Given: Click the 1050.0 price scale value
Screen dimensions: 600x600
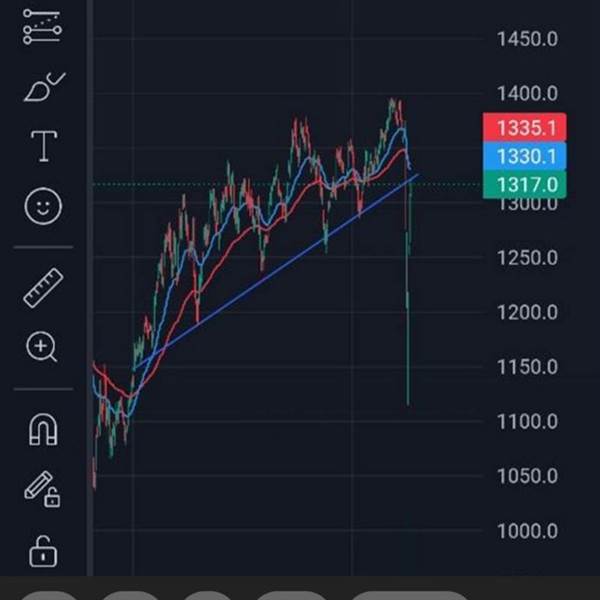Looking at the screenshot, I should (x=527, y=476).
